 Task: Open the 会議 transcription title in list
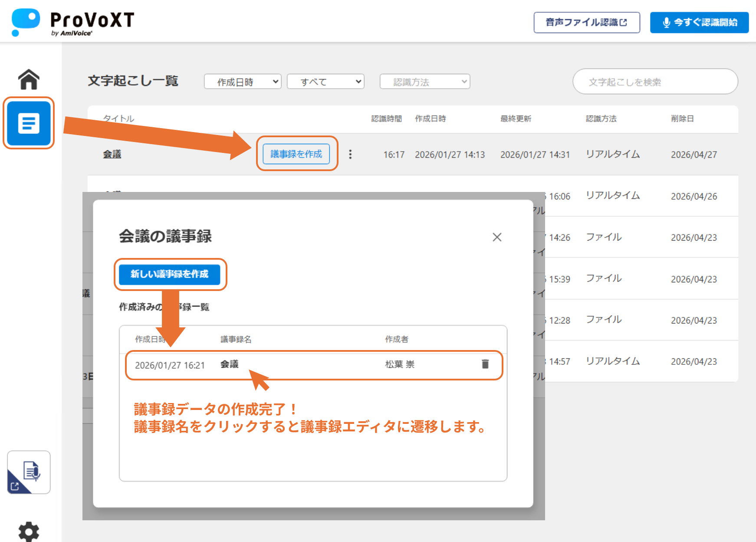[x=112, y=154]
